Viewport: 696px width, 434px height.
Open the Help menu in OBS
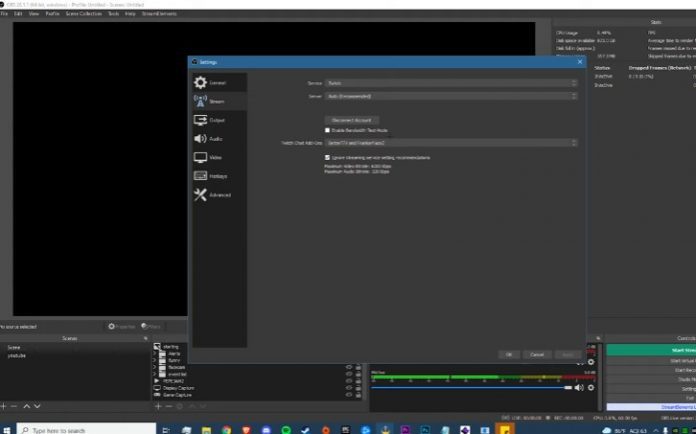point(130,14)
